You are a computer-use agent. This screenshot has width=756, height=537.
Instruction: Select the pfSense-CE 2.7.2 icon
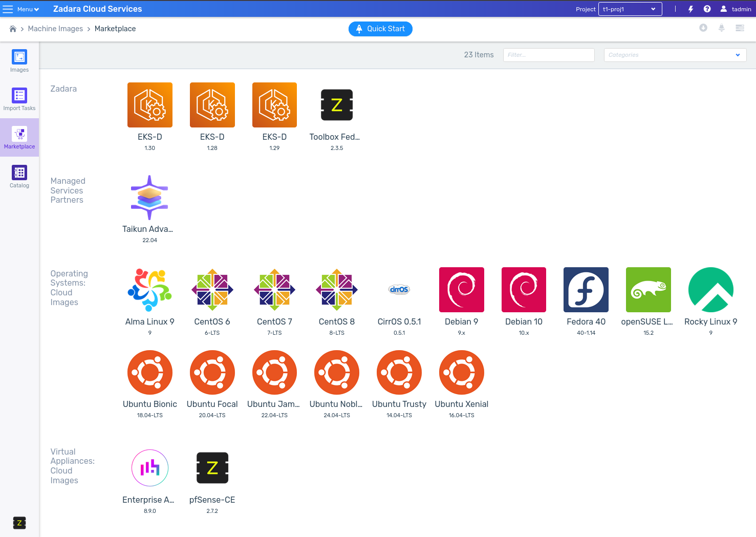[212, 468]
